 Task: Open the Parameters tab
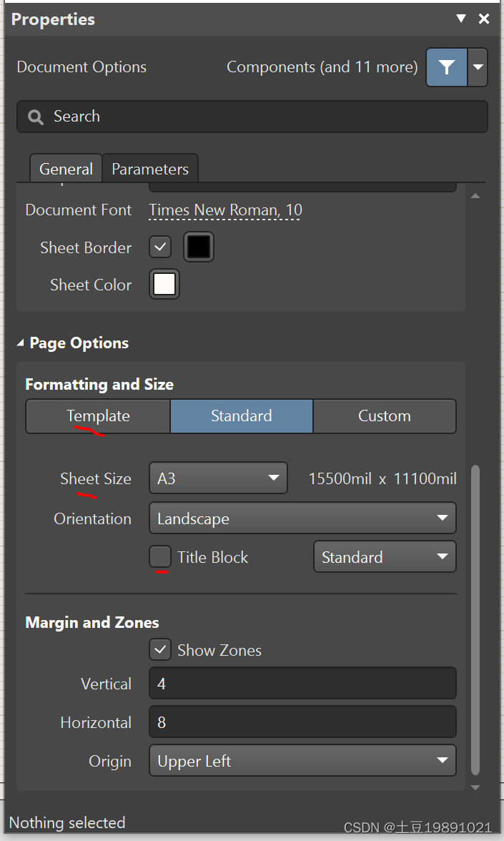[x=150, y=169]
